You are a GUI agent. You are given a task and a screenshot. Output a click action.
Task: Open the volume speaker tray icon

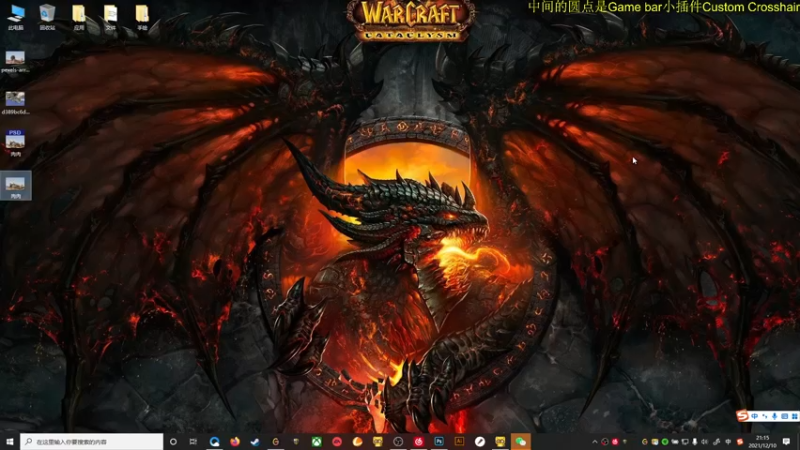click(705, 442)
